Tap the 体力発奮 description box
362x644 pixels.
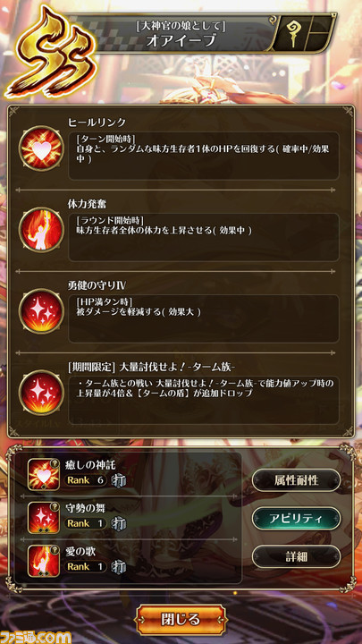[204, 237]
